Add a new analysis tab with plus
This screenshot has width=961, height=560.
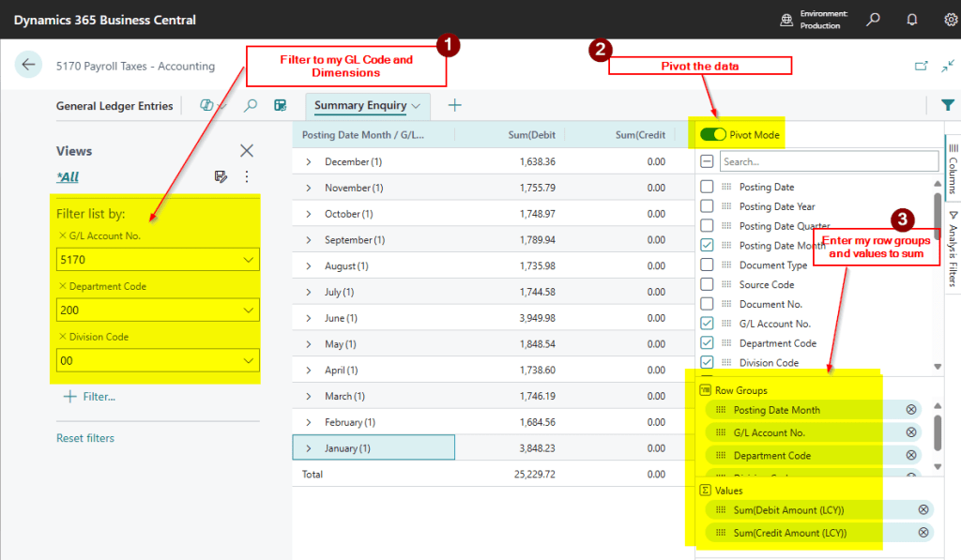455,105
